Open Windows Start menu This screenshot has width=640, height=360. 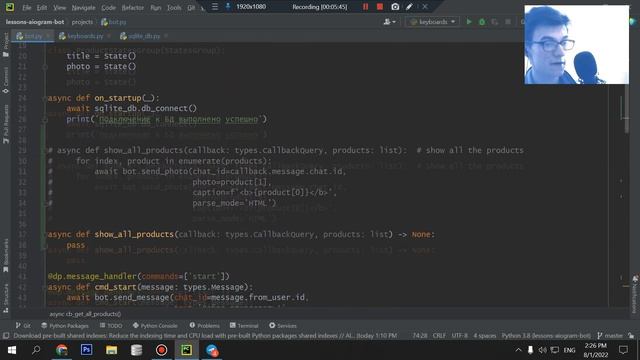click(11, 350)
